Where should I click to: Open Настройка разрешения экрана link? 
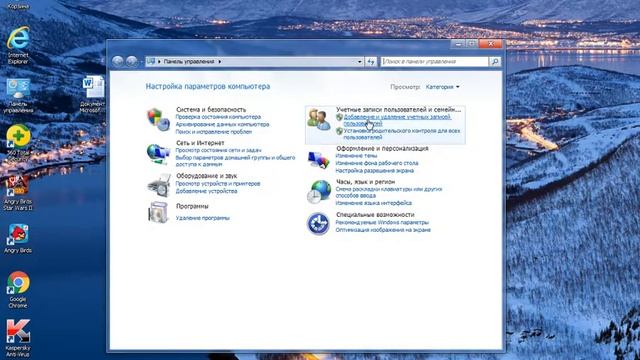[x=374, y=171]
